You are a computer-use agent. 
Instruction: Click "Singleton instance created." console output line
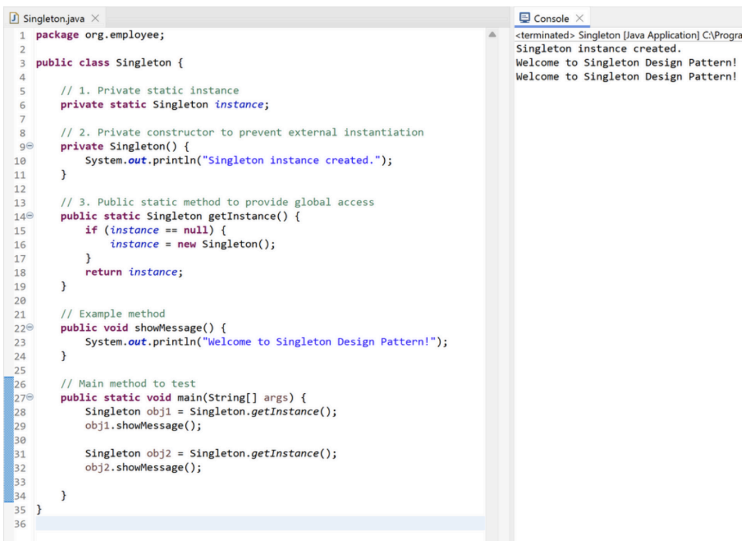(598, 49)
